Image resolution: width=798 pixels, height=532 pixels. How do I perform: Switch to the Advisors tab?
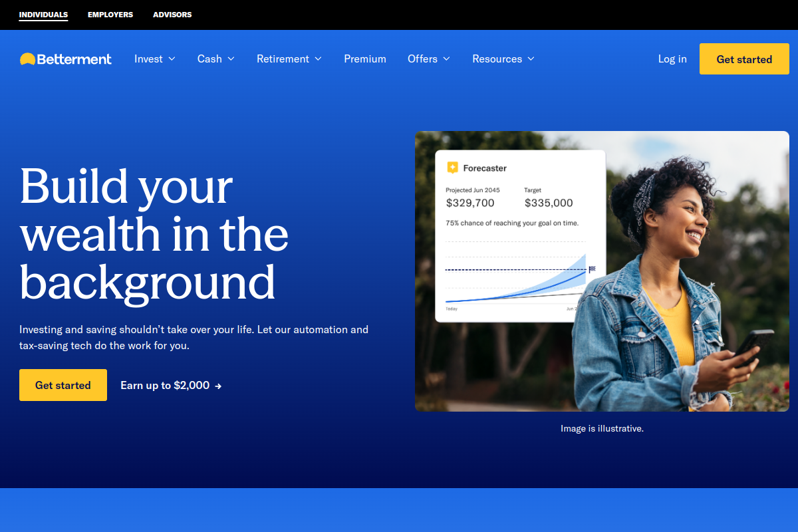172,15
